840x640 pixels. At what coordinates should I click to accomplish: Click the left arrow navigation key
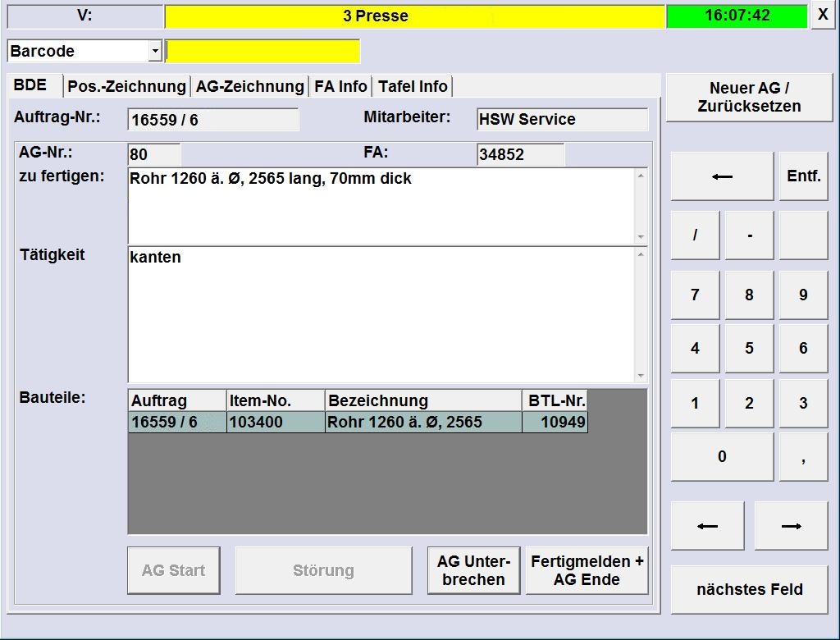click(706, 525)
